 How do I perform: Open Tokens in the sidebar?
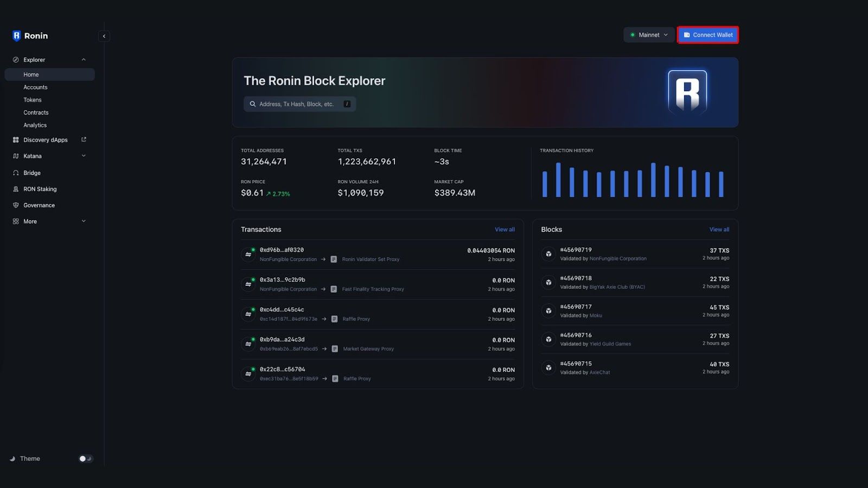(x=33, y=100)
